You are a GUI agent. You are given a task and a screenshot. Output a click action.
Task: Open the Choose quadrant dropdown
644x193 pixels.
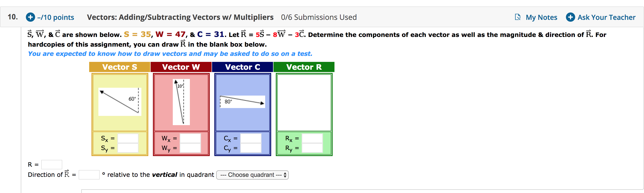(252, 175)
